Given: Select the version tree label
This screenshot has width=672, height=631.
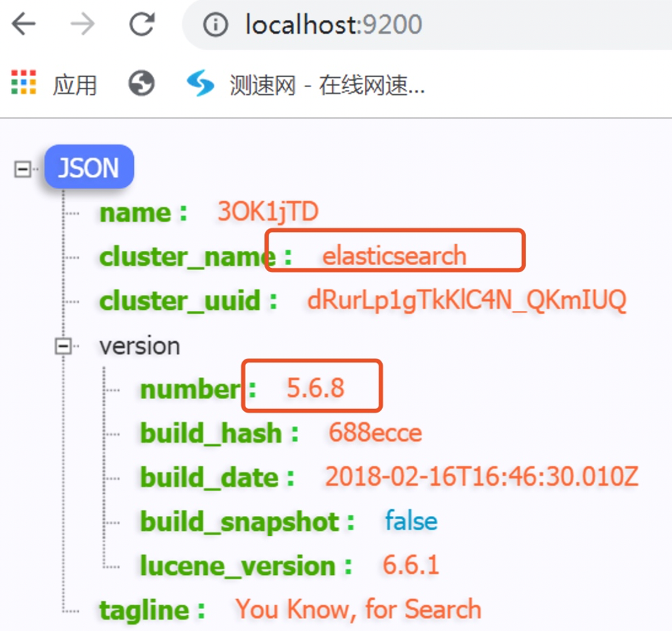Looking at the screenshot, I should click(140, 346).
